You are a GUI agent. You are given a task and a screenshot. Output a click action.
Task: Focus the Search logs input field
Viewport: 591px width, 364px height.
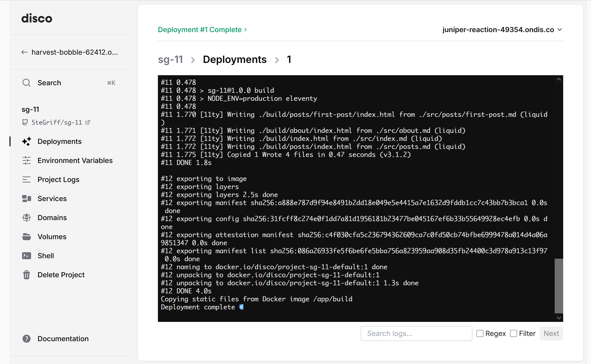(416, 333)
